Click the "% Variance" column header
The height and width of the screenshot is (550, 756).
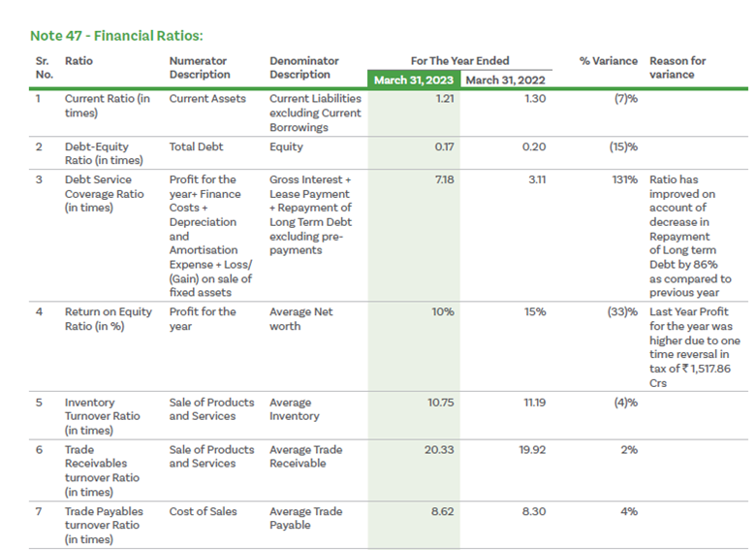pyautogui.click(x=608, y=61)
